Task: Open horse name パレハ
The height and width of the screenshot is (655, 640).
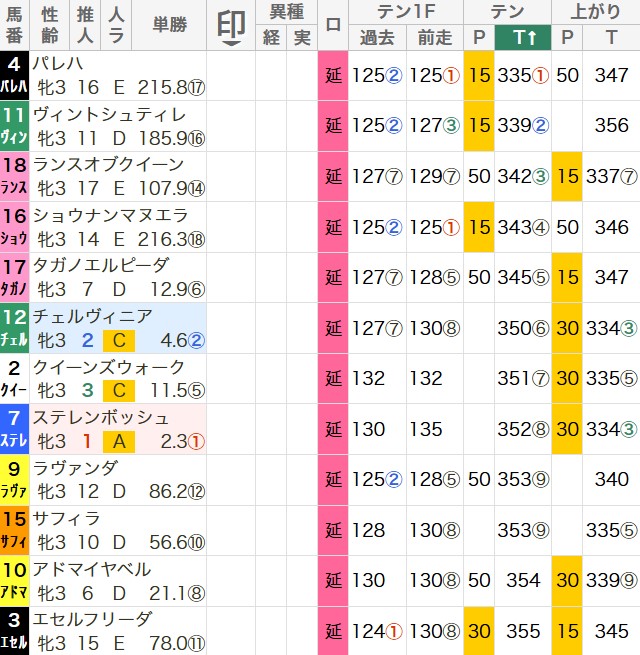Action: click(58, 63)
